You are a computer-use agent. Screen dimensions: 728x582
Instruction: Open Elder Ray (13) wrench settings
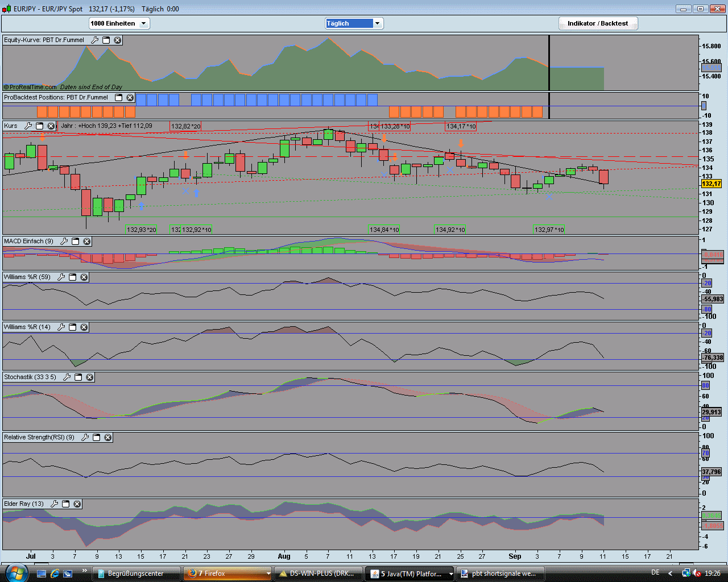[55, 504]
